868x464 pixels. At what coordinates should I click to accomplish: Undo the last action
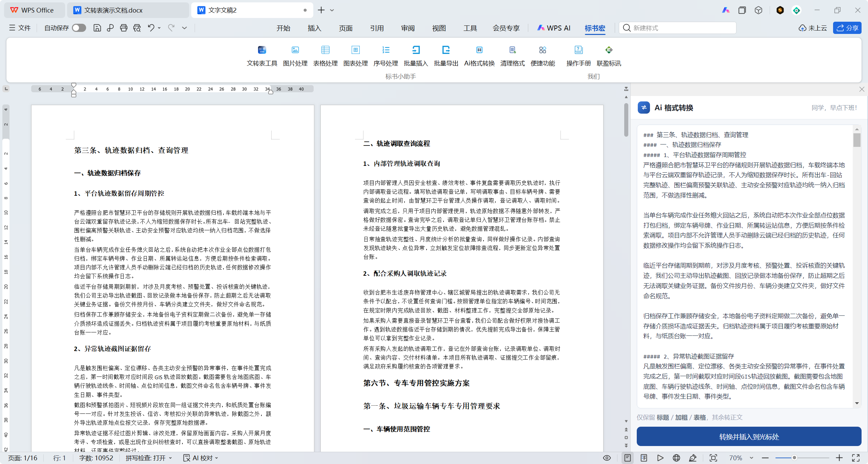point(151,28)
